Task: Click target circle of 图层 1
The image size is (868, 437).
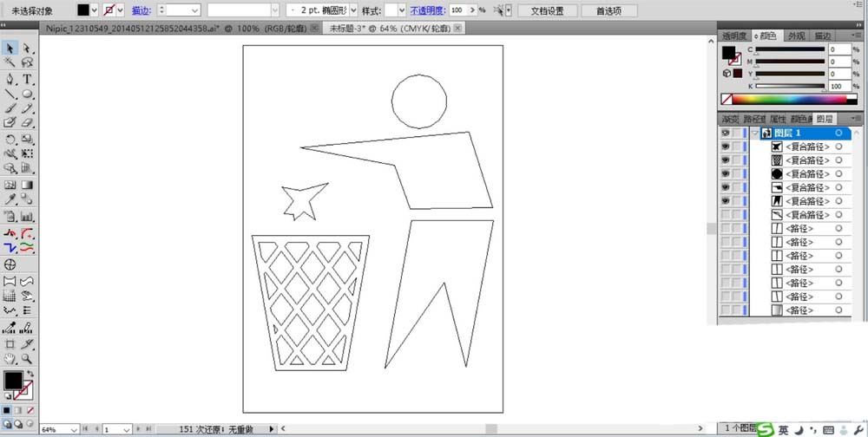Action: pos(838,133)
